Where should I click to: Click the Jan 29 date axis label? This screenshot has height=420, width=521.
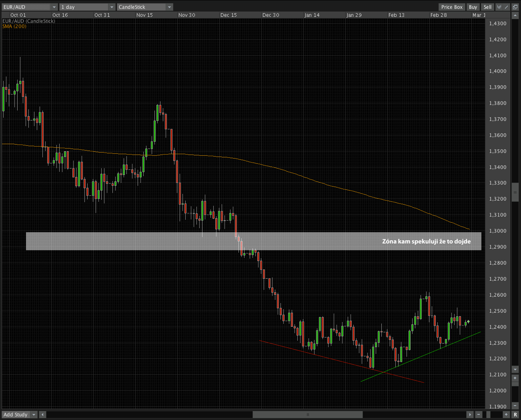354,15
